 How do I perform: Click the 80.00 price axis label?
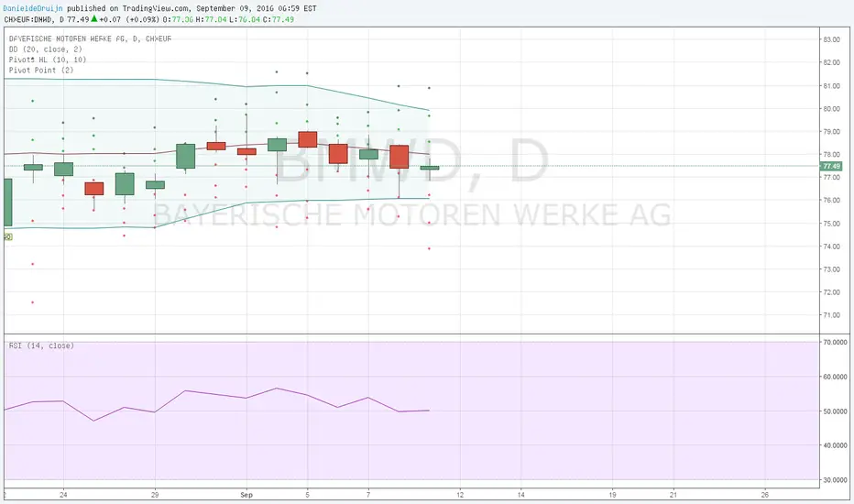click(831, 109)
